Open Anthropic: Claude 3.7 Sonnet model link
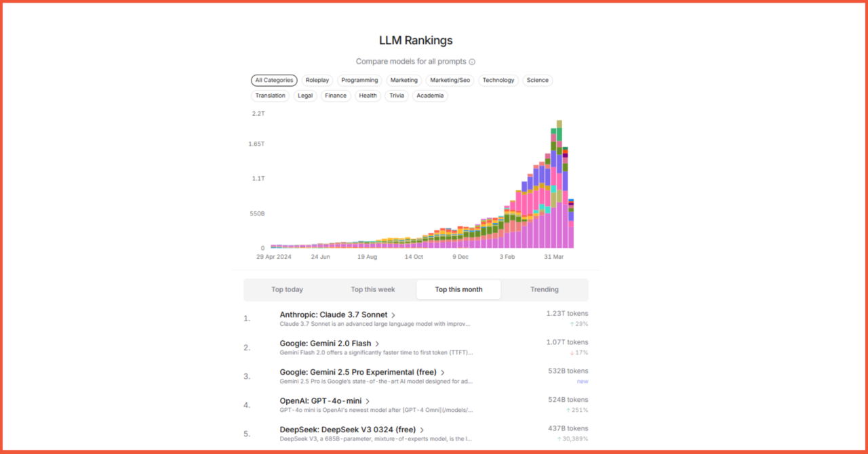The height and width of the screenshot is (454, 868). point(334,314)
